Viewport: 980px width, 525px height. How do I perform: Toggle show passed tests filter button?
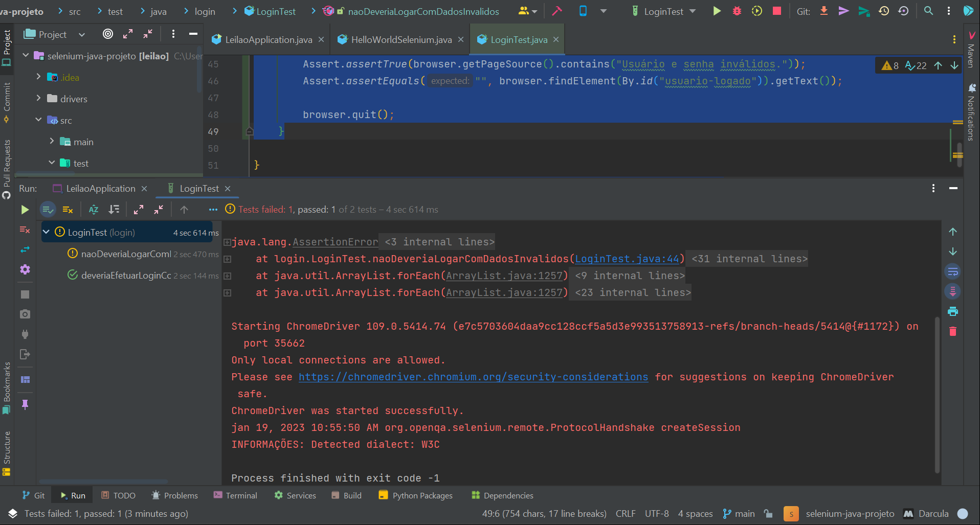coord(48,210)
